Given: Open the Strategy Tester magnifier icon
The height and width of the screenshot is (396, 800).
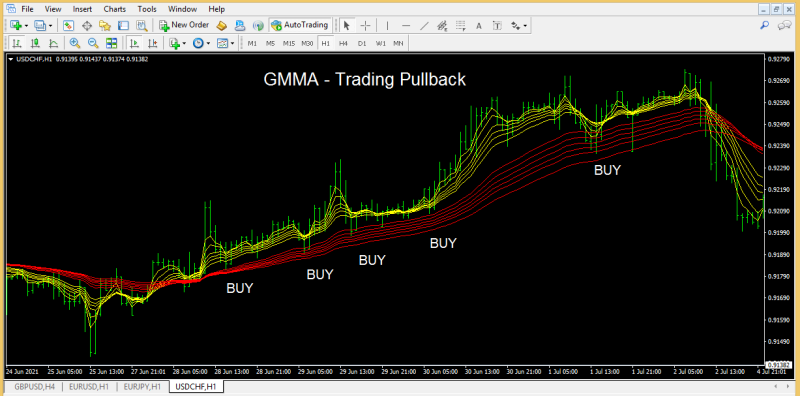Looking at the screenshot, I should pyautogui.click(x=141, y=25).
